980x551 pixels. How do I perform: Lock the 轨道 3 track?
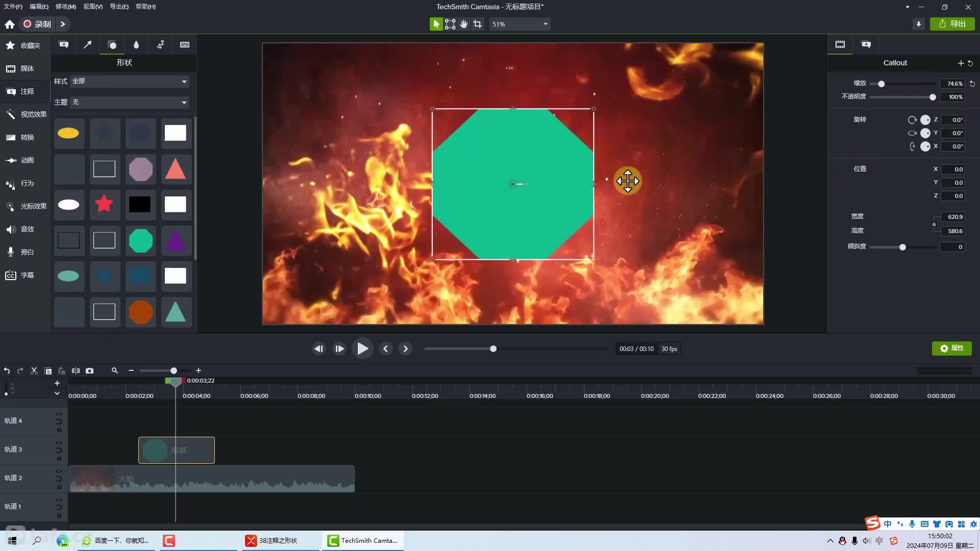pyautogui.click(x=59, y=459)
